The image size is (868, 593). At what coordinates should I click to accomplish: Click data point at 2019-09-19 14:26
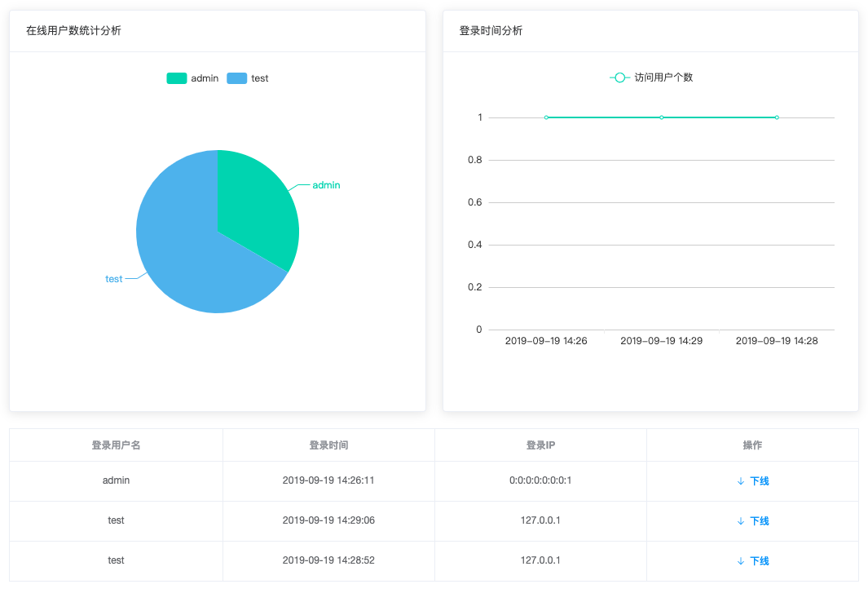[x=546, y=117]
